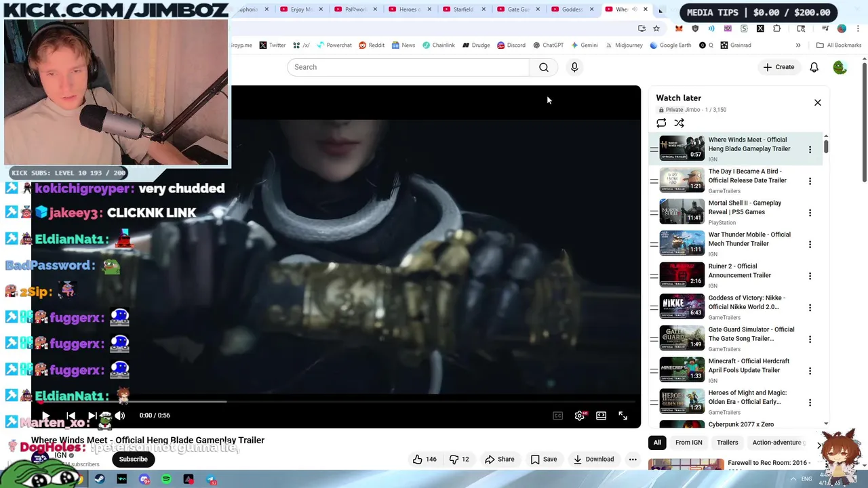Reorder handle for Ruiner 2 playlist item
The height and width of the screenshot is (488, 868).
(654, 276)
